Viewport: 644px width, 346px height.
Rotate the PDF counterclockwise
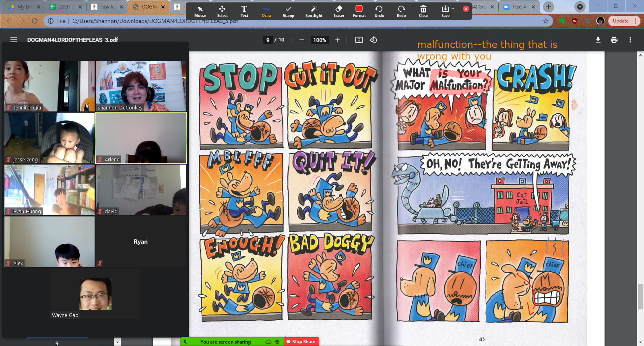coord(374,40)
